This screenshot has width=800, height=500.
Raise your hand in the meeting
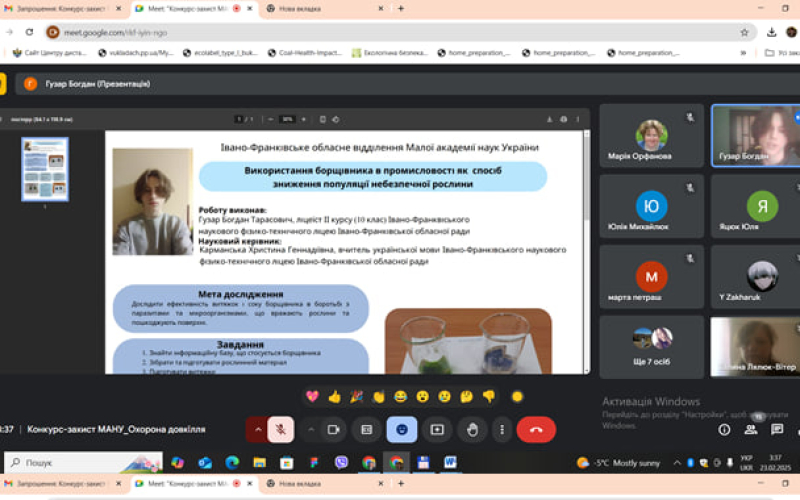472,430
